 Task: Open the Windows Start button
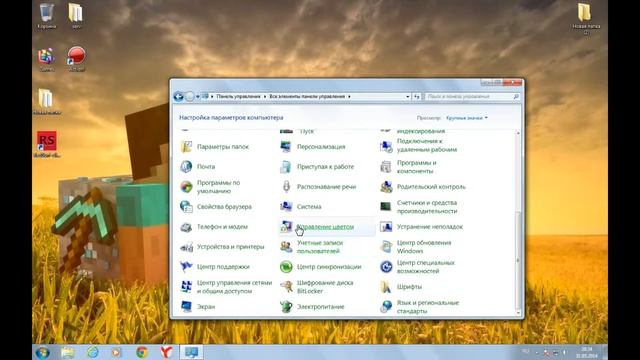pyautogui.click(x=43, y=352)
